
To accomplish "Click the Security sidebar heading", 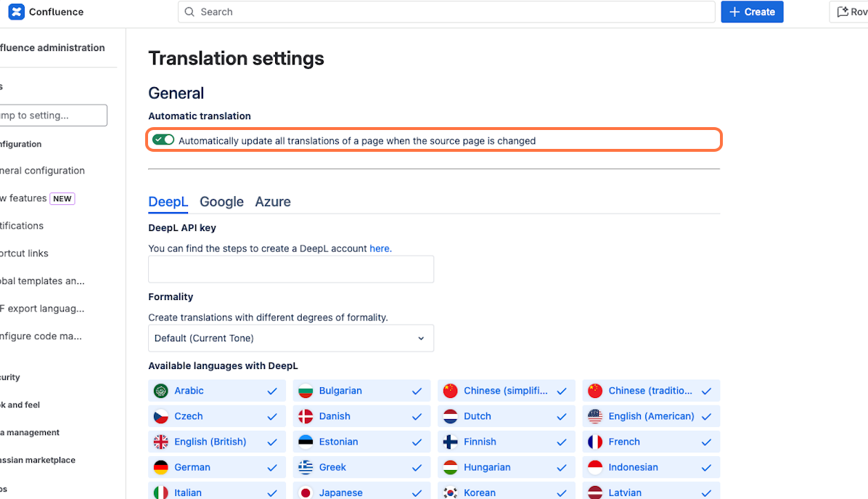I will [x=10, y=377].
